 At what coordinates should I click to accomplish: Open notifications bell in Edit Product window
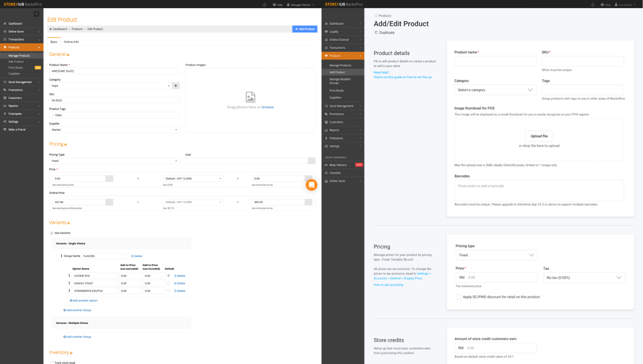pos(265,5)
